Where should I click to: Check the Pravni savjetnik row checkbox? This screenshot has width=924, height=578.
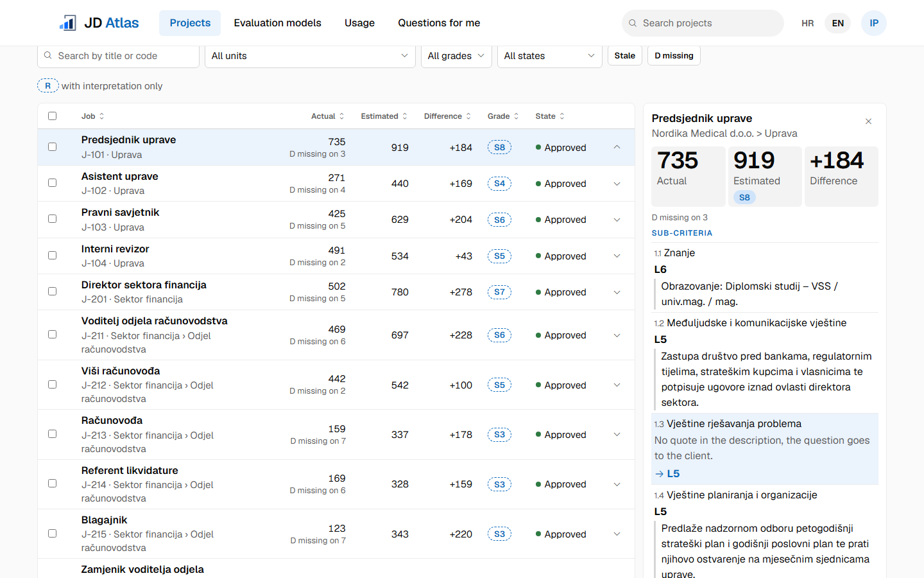[x=53, y=219]
